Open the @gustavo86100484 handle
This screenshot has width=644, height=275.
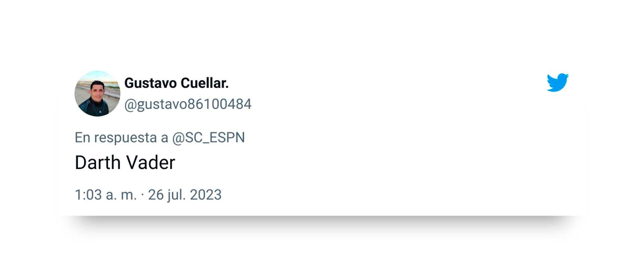point(188,104)
